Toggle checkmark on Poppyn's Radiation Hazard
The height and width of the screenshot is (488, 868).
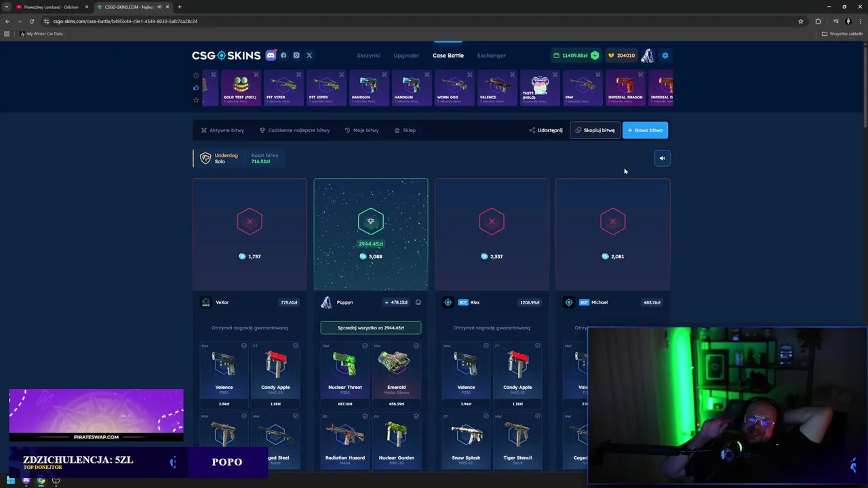(365, 416)
